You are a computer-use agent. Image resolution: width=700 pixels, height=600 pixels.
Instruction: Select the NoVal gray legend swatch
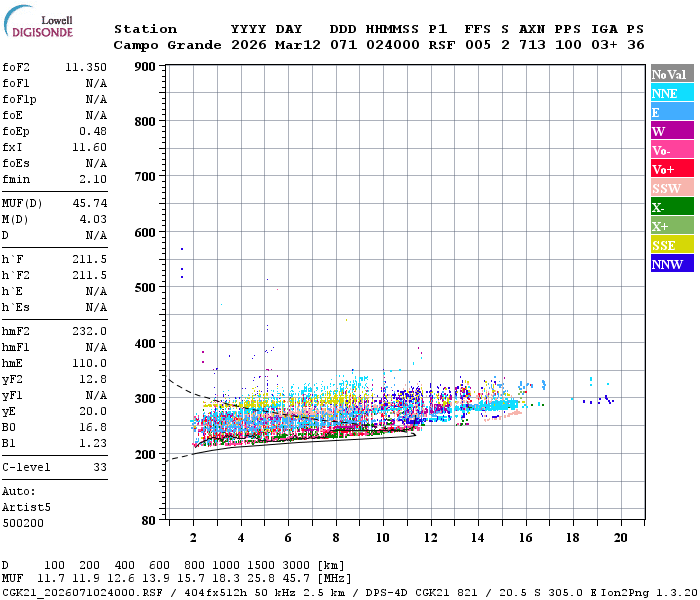(672, 74)
